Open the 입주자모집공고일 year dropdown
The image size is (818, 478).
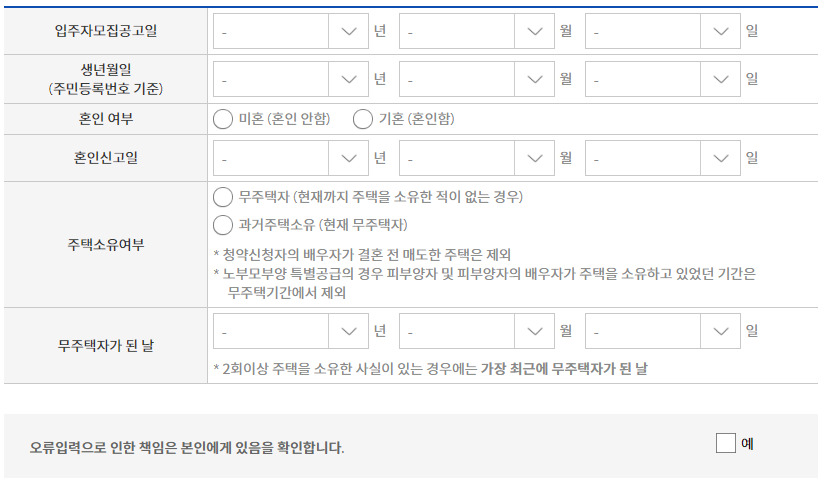(291, 31)
